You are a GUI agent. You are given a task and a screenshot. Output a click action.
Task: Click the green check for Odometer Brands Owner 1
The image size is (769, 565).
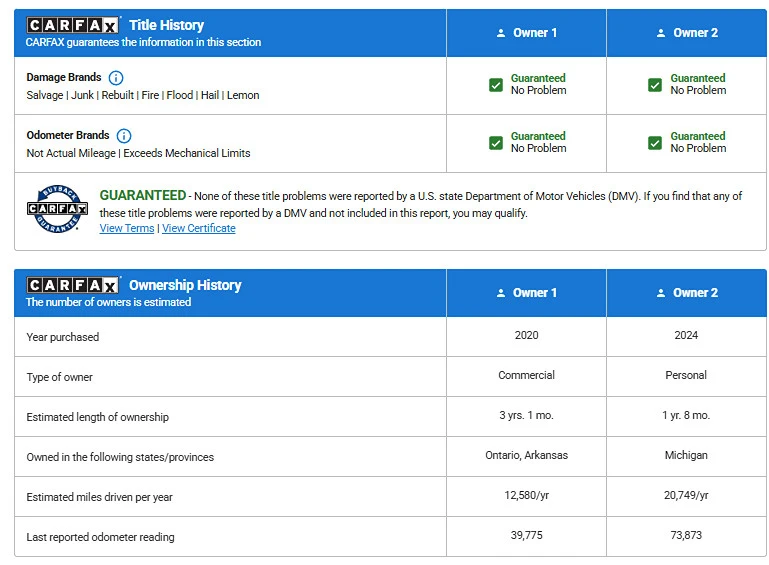tap(496, 143)
